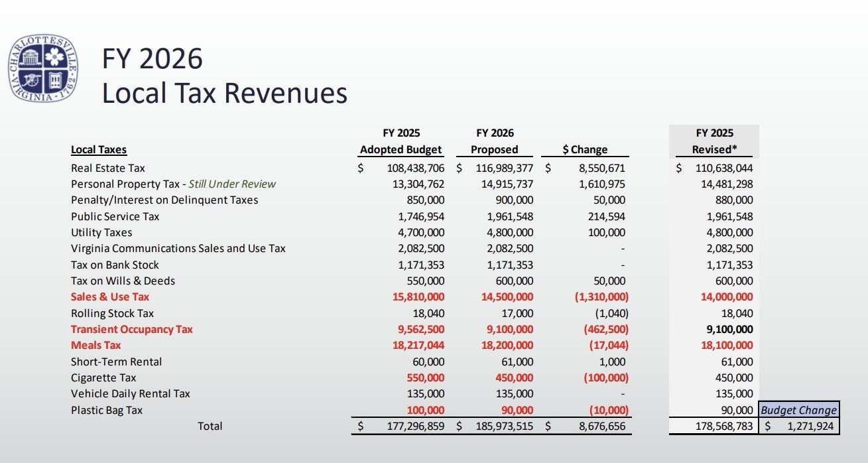Click the 17,000 proposed value

tap(517, 313)
